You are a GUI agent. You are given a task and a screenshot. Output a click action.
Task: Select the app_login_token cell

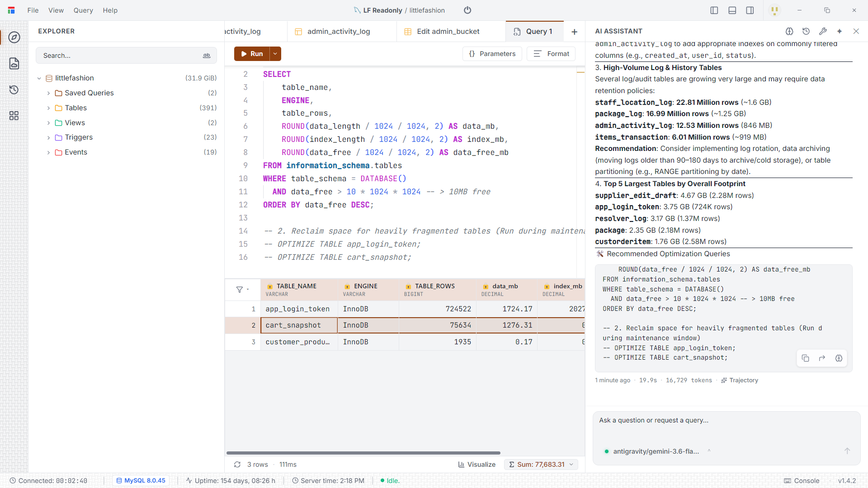299,309
